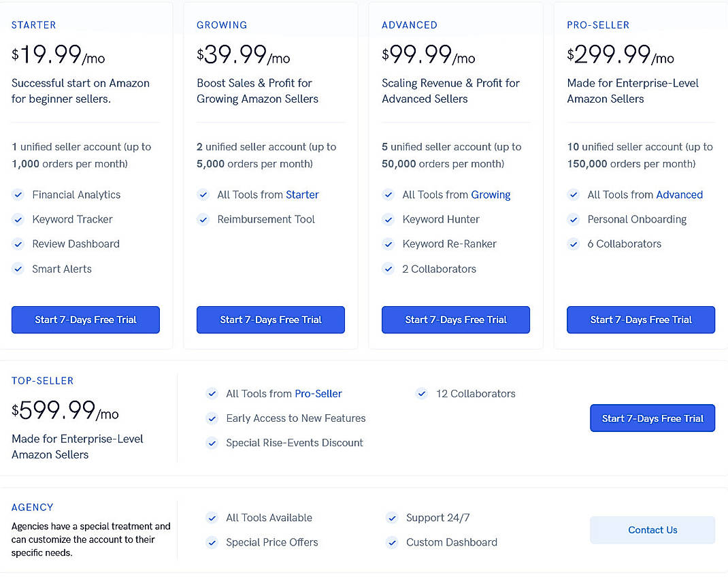Select the GROWING plan header
This screenshot has height=583, width=728.
click(222, 24)
